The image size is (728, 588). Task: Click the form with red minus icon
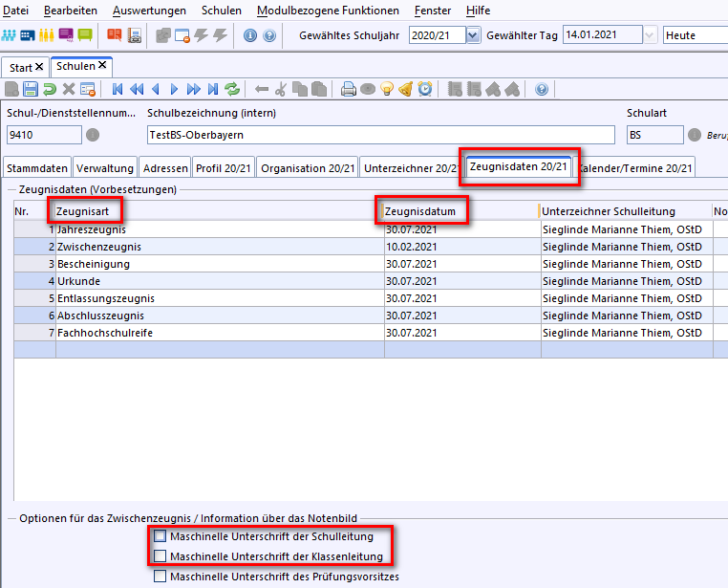coord(88,89)
